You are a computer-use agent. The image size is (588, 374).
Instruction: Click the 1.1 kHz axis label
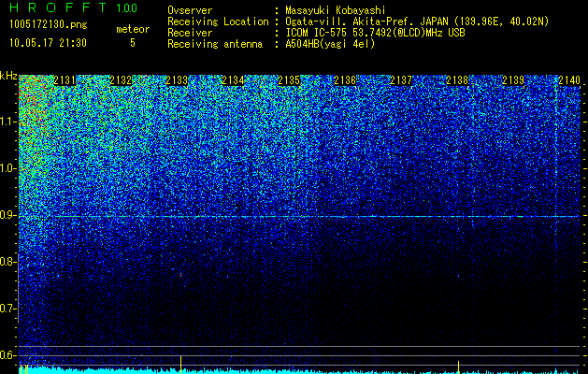point(8,122)
